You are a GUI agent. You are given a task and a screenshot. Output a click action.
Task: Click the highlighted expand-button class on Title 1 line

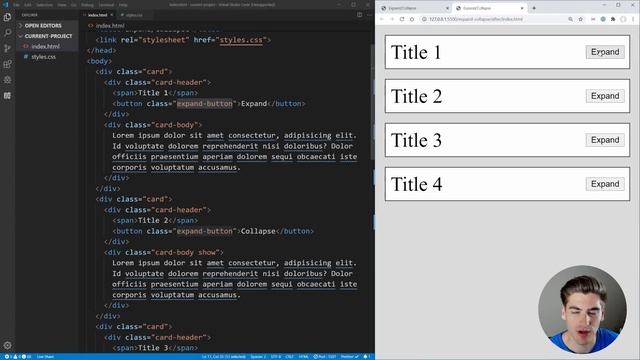click(204, 104)
